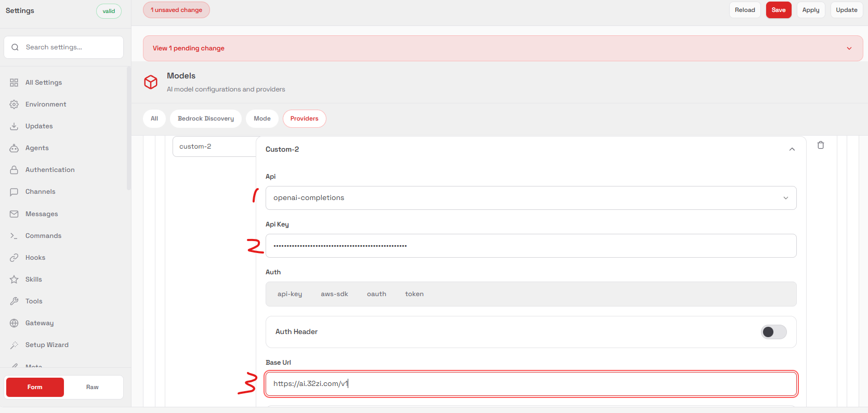
Task: Click the Setup Wizard wand icon
Action: (14, 345)
